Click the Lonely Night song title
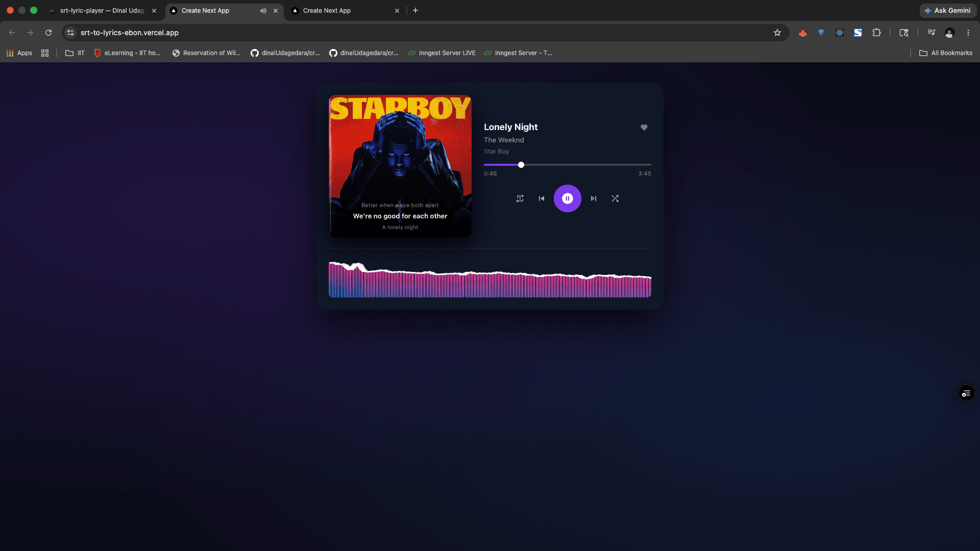 click(x=510, y=127)
